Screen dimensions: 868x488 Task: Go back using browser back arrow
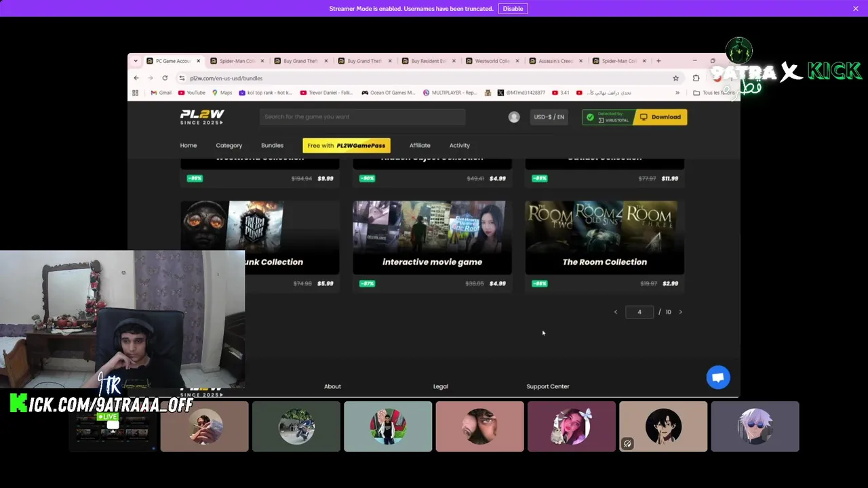[x=136, y=78]
